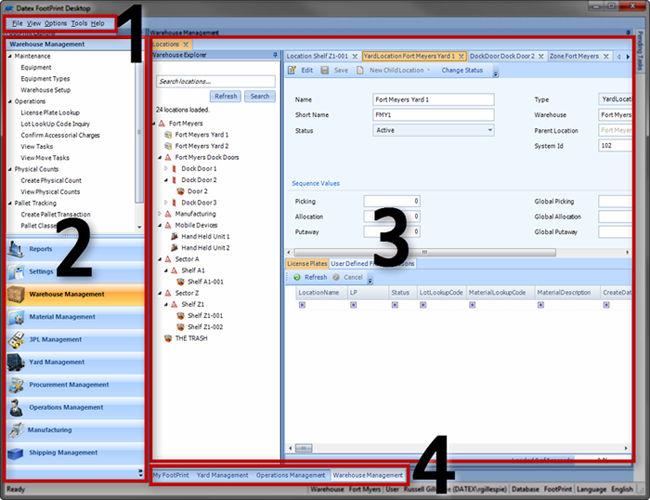Click the LocationName column filter icon
This screenshot has height=500, width=650.
pos(302,305)
